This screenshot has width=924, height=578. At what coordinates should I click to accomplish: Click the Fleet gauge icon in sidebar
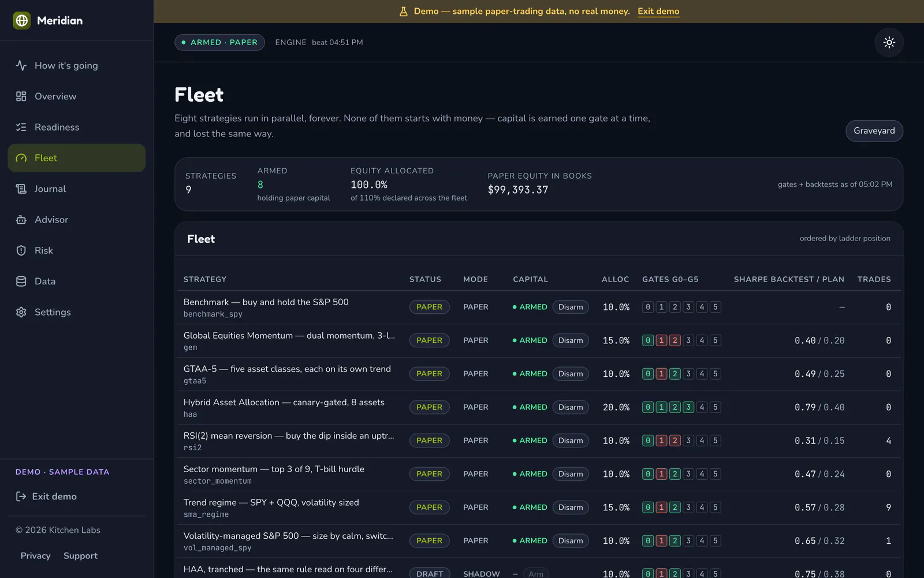(x=21, y=158)
